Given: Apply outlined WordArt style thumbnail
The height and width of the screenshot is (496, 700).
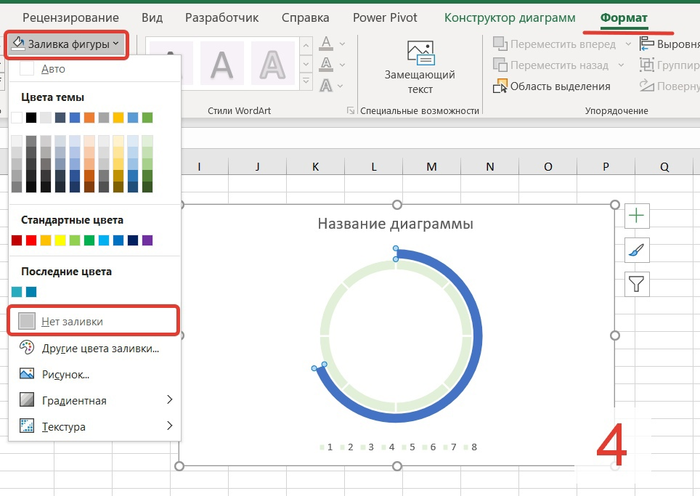Looking at the screenshot, I should [272, 63].
